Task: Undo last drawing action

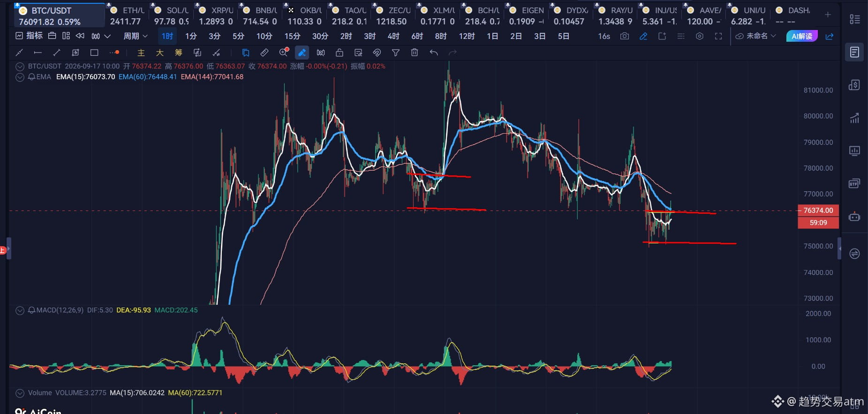Action: click(x=434, y=53)
